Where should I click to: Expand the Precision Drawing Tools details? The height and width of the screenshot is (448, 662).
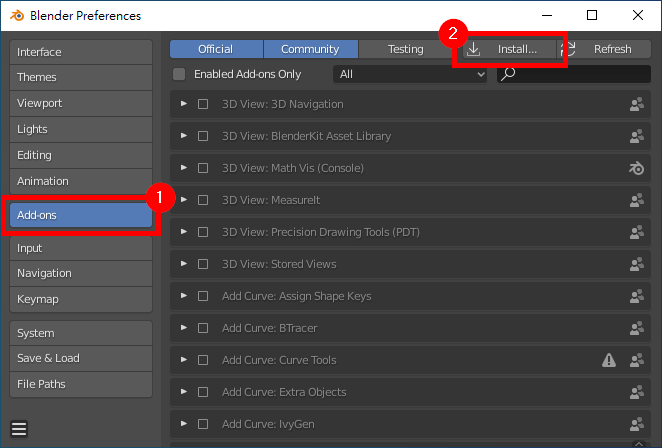pos(184,231)
